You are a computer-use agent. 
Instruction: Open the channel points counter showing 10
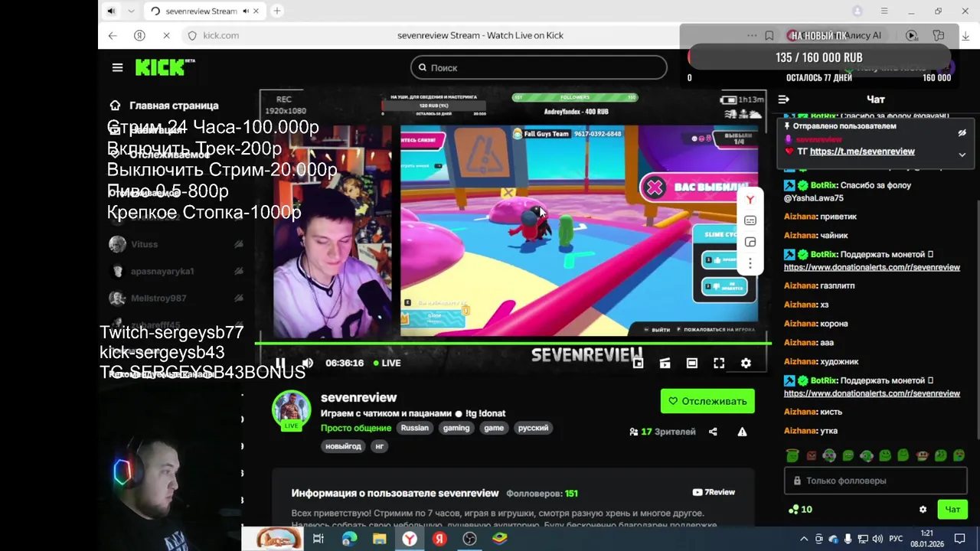tap(800, 510)
